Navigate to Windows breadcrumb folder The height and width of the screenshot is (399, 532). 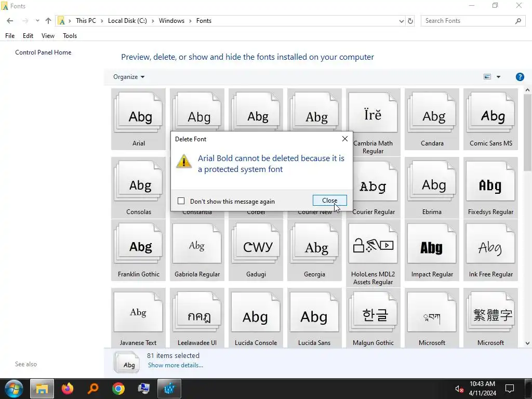[x=171, y=21]
